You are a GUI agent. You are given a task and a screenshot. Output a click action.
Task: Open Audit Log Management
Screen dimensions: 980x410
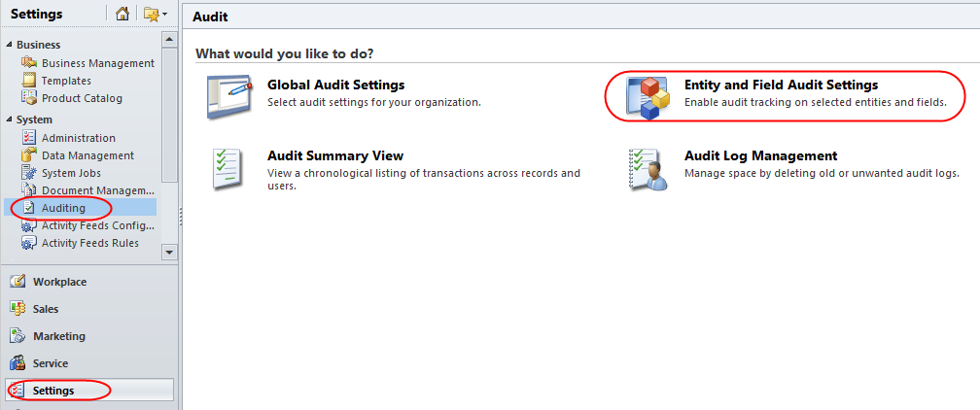click(x=760, y=155)
